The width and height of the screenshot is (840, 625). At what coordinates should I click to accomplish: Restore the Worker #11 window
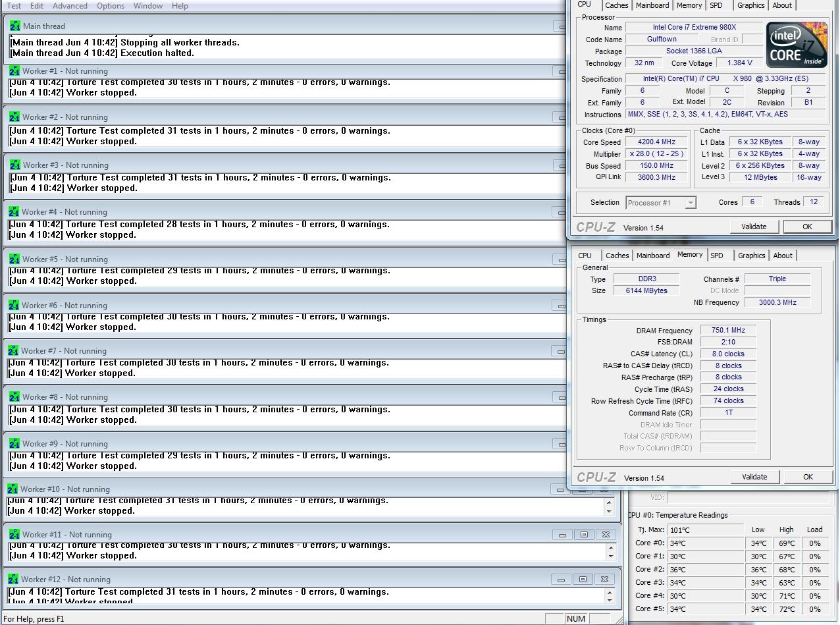584,535
